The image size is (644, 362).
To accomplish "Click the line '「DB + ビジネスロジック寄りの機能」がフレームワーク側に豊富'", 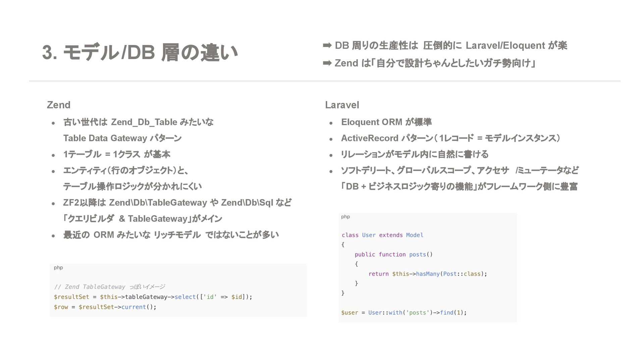I will tap(459, 187).
